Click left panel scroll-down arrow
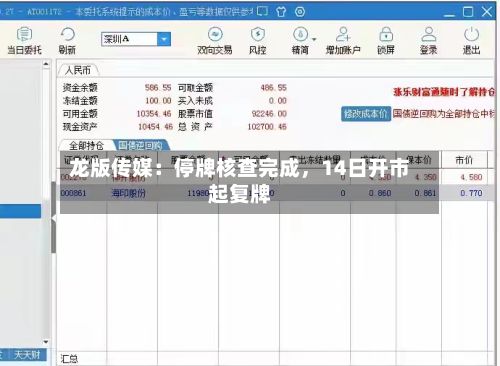The height and width of the screenshot is (366, 500). coord(46,342)
